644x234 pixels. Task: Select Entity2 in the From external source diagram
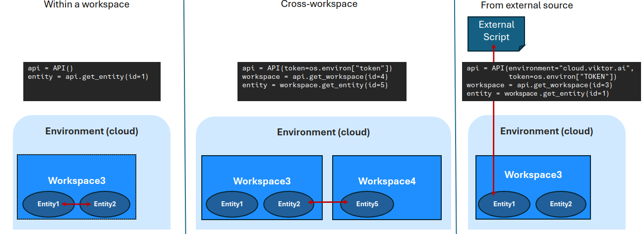click(x=561, y=204)
